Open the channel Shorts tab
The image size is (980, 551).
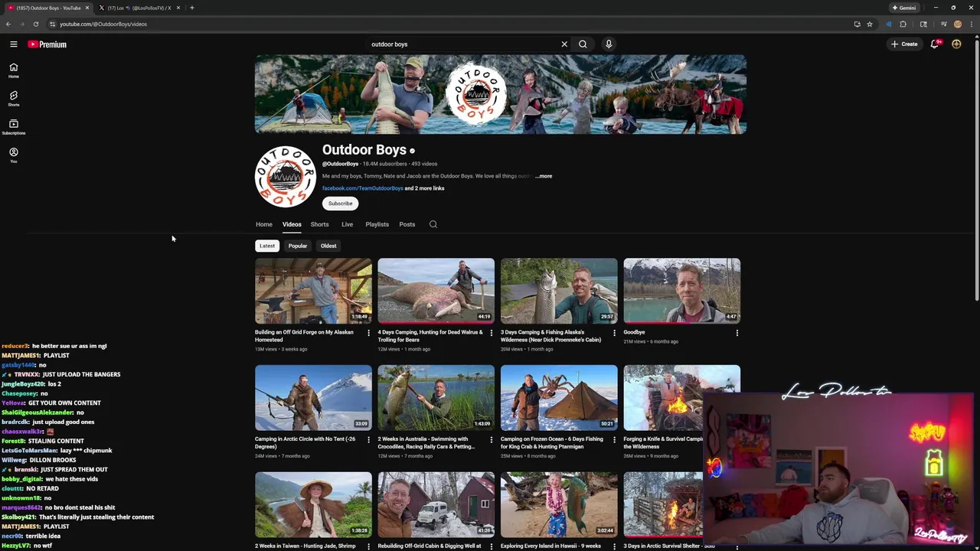pos(319,224)
